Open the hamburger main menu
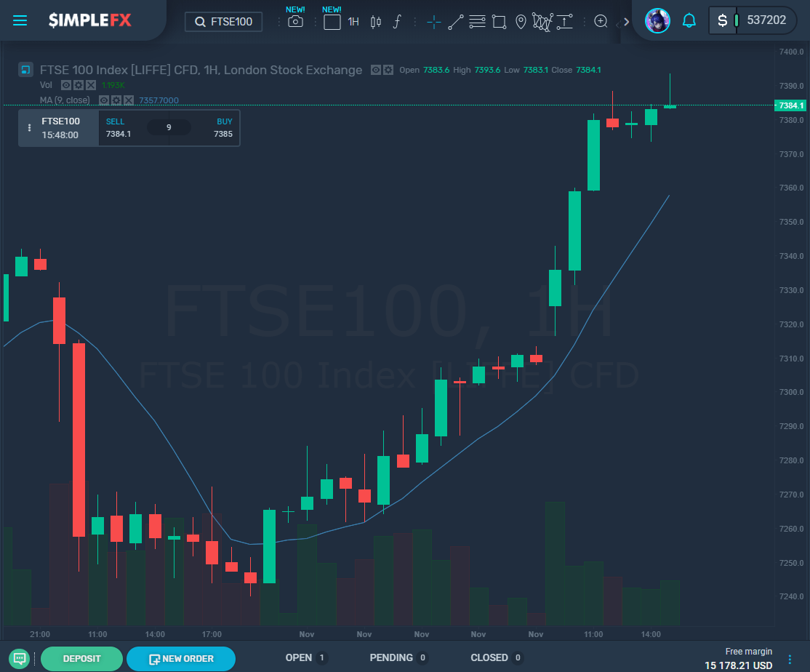 point(20,20)
